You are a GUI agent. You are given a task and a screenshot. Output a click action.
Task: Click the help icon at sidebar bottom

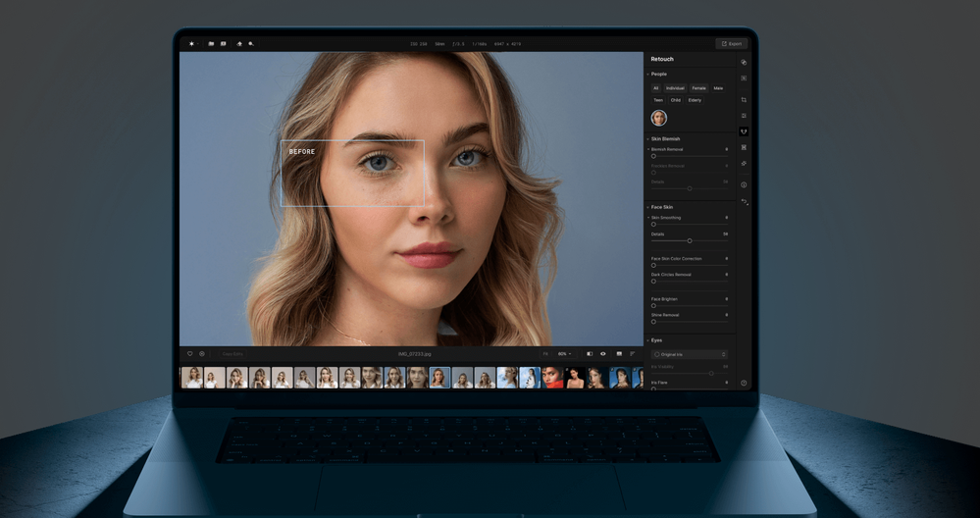pos(744,383)
